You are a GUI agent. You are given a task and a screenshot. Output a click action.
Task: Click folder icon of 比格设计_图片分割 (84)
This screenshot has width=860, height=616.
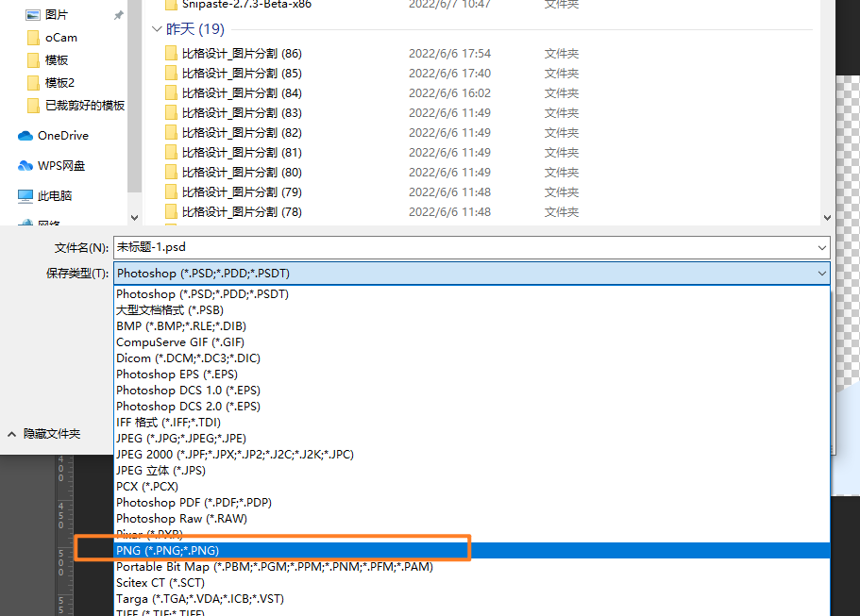pyautogui.click(x=171, y=93)
